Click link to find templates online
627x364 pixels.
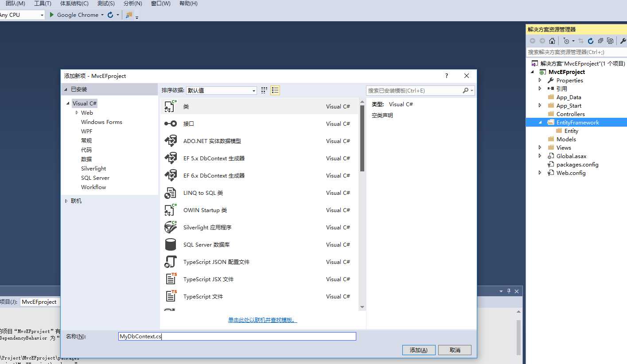coord(262,320)
